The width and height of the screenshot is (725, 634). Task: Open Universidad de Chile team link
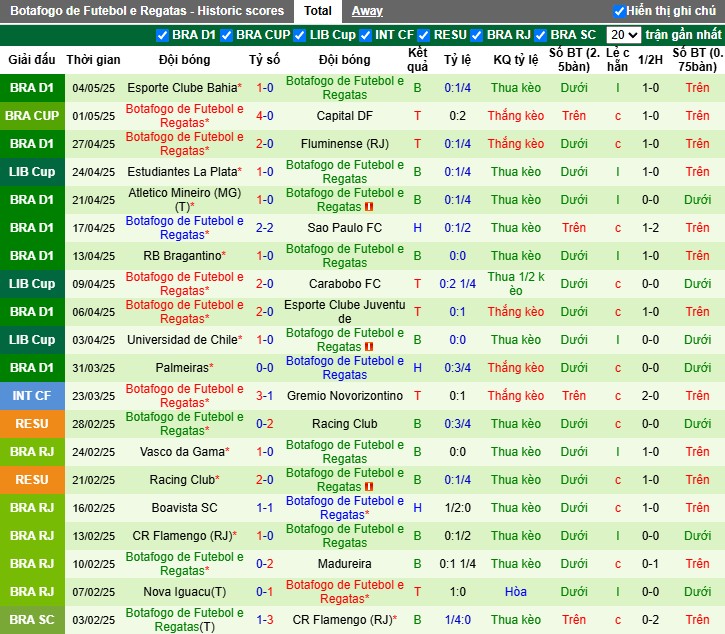(x=182, y=340)
